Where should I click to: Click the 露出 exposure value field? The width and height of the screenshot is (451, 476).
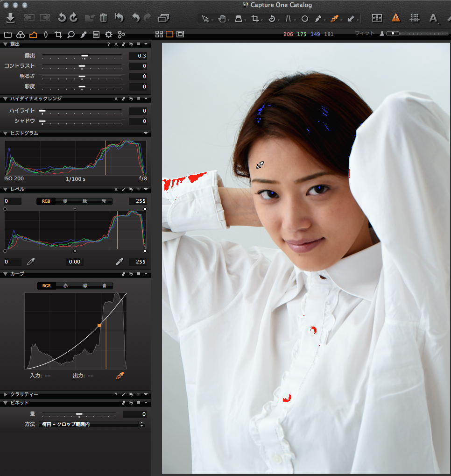click(x=138, y=56)
